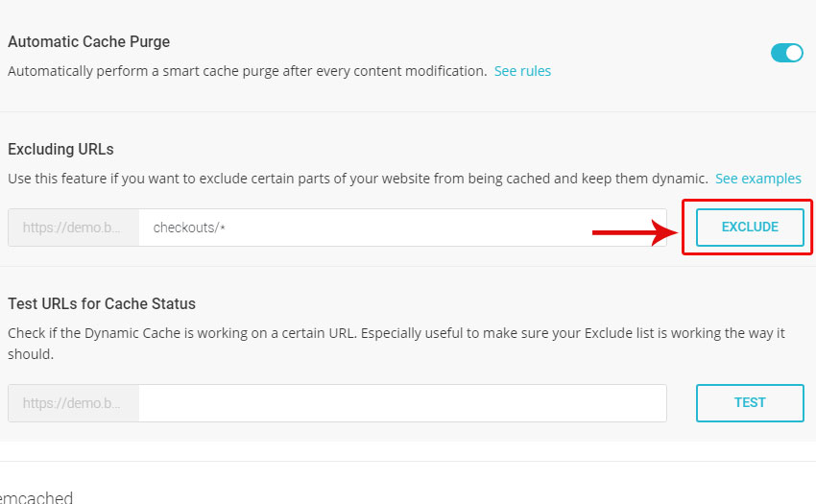Open the See examples link
This screenshot has width=816, height=504.
[758, 179]
